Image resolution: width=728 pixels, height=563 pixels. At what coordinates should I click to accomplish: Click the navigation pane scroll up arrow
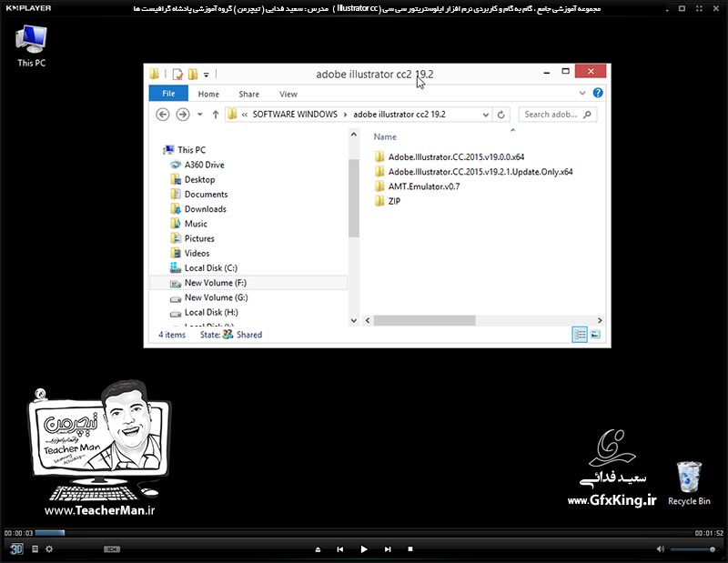coord(354,134)
